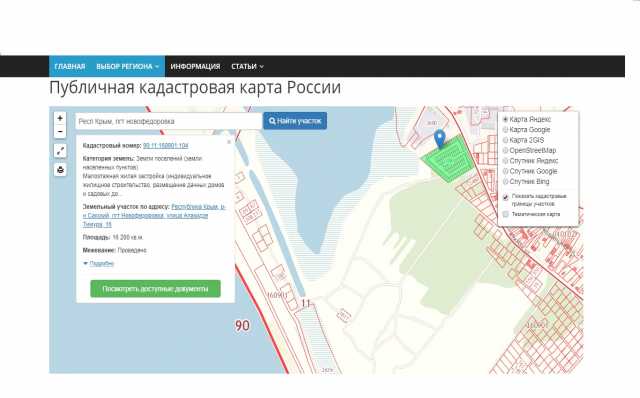The width and height of the screenshot is (640, 398).
Task: Open the Выбор региона dropdown menu
Action: pyautogui.click(x=128, y=67)
